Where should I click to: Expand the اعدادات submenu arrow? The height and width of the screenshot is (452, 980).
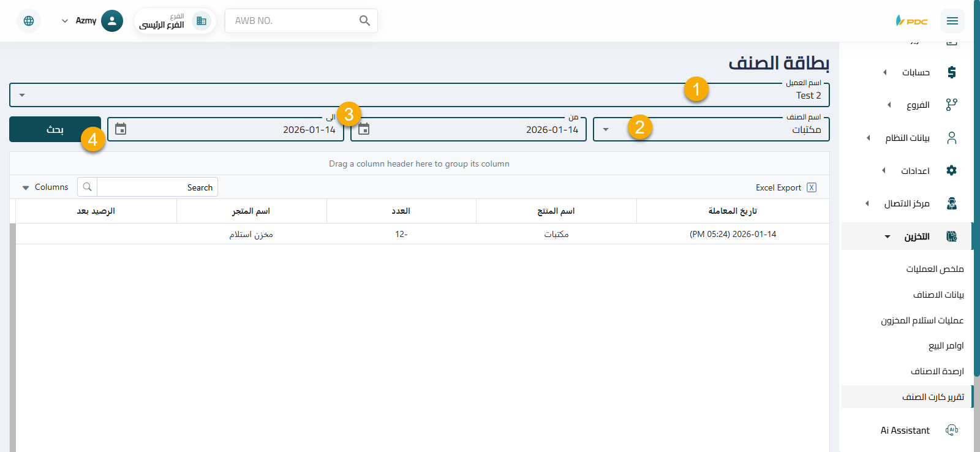pos(883,170)
